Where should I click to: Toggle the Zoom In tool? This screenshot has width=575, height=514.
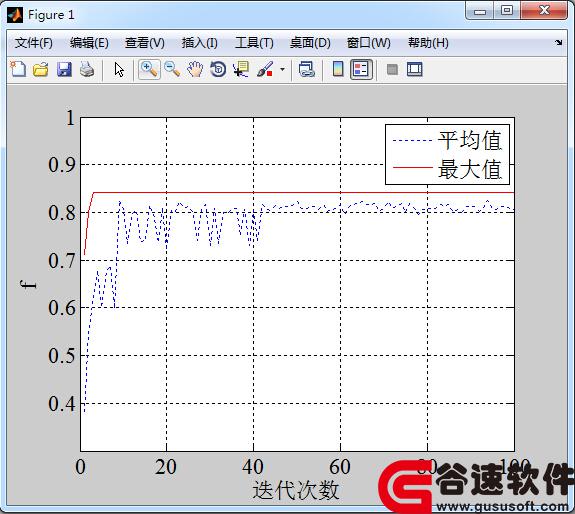(149, 69)
